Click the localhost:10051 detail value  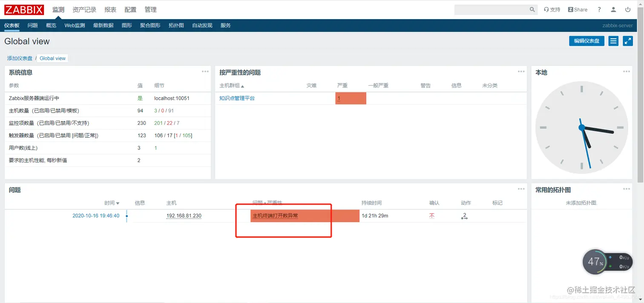172,98
